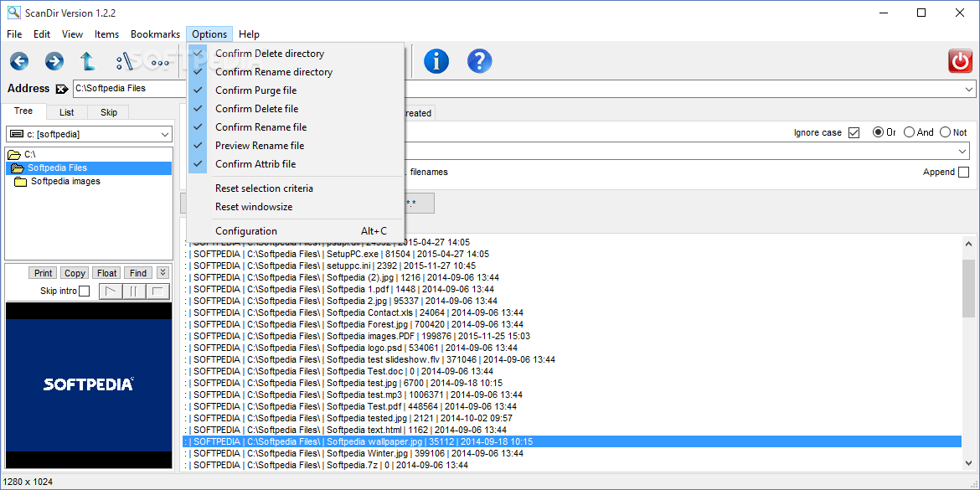
Task: Clear the address with the X icon
Action: 62,89
